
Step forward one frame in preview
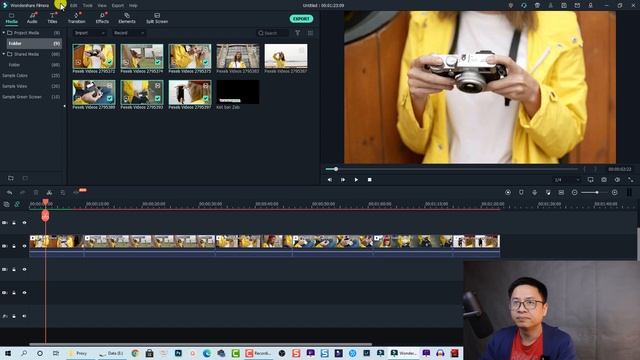pyautogui.click(x=343, y=180)
